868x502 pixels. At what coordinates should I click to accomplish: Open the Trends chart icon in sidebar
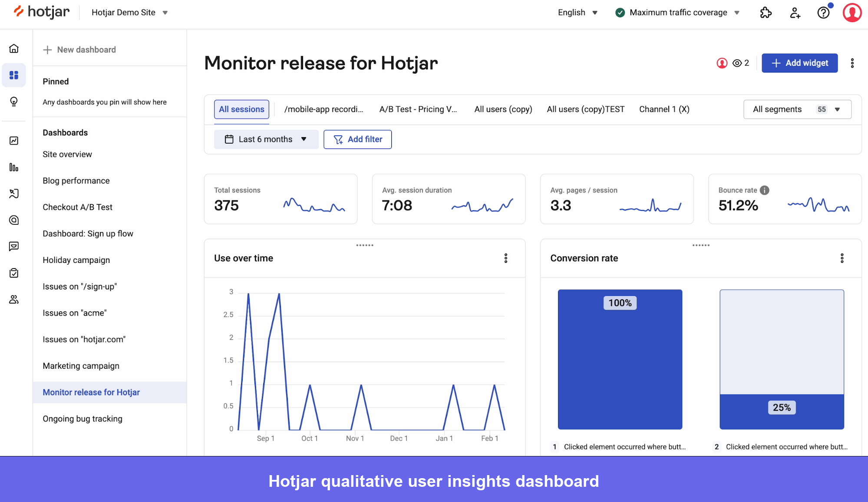click(14, 141)
